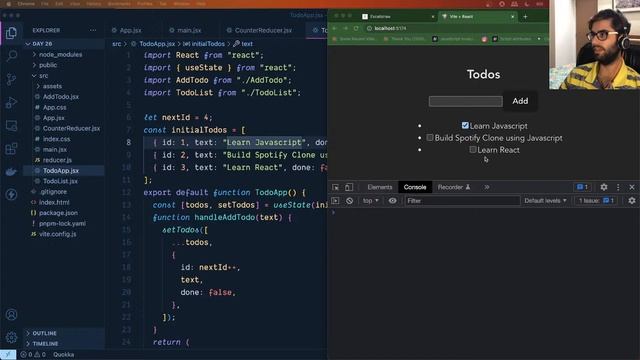
Task: Click Quokka in the status bar
Action: [x=63, y=354]
